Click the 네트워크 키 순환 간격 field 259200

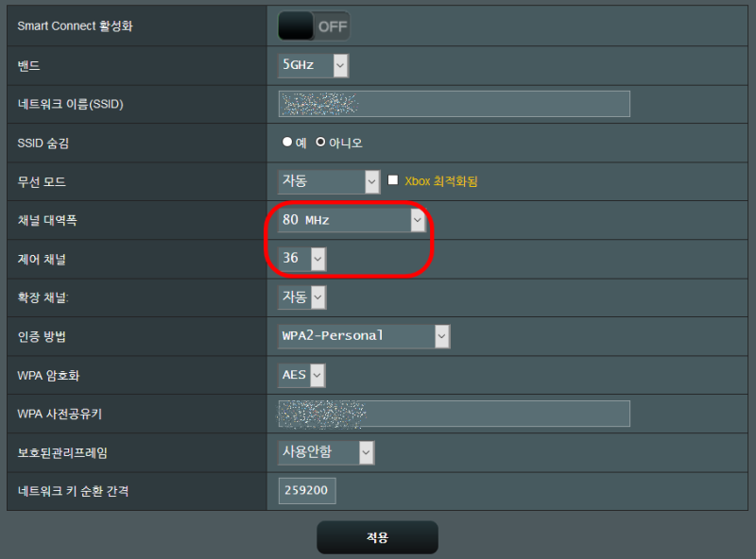pyautogui.click(x=307, y=491)
